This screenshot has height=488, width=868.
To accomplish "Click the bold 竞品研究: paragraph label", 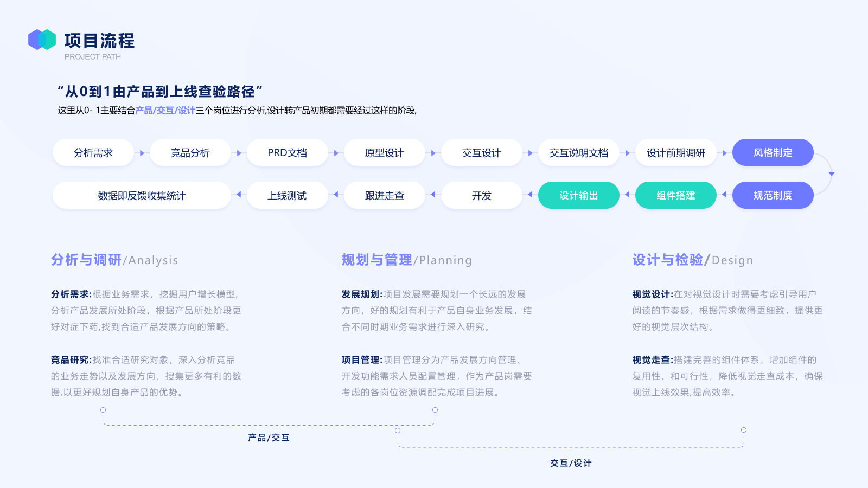I will (72, 359).
